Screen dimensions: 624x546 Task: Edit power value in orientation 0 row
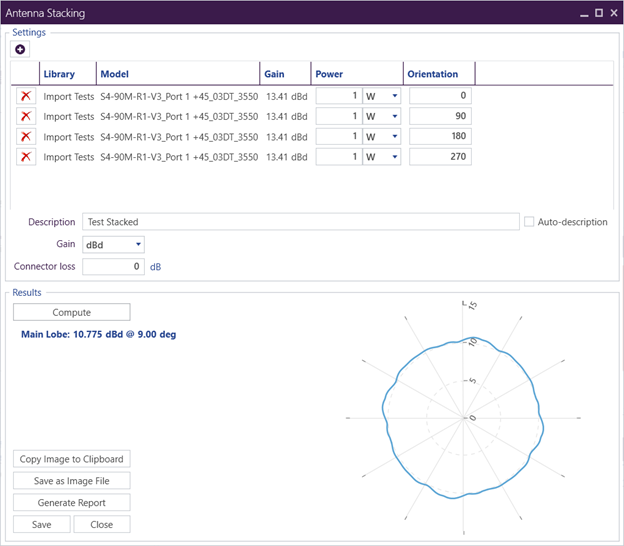click(339, 96)
